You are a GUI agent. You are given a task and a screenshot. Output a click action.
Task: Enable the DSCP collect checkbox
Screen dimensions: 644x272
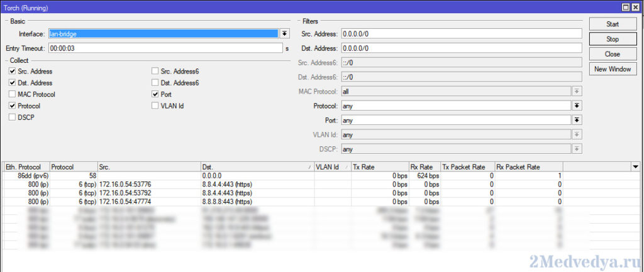(x=12, y=117)
